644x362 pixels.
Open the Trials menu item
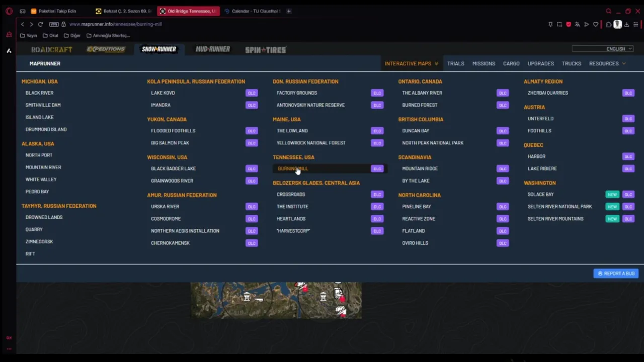click(456, 64)
